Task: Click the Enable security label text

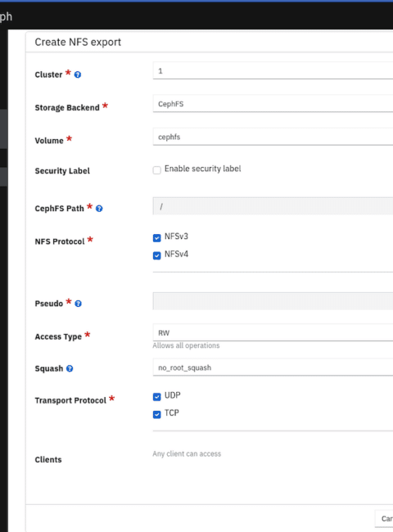Action: (202, 169)
